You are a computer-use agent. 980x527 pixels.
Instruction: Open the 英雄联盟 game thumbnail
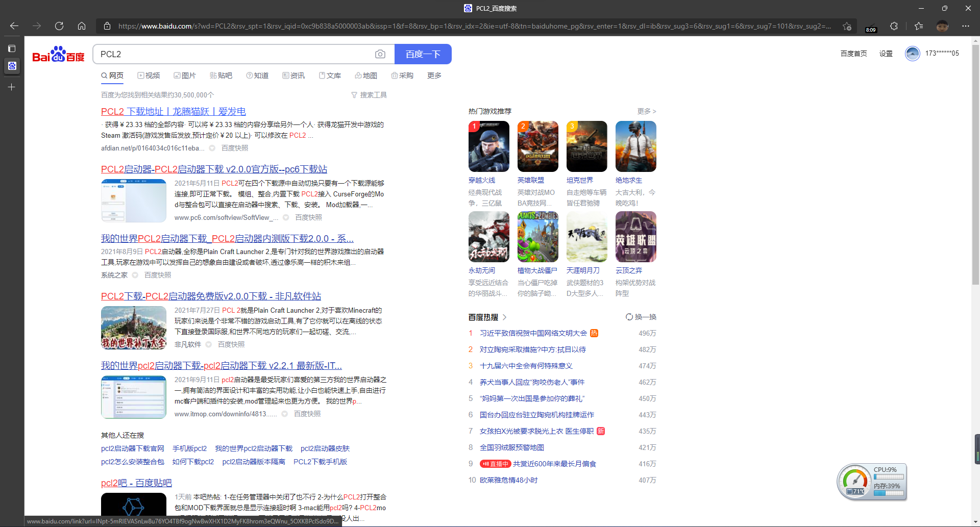538,146
